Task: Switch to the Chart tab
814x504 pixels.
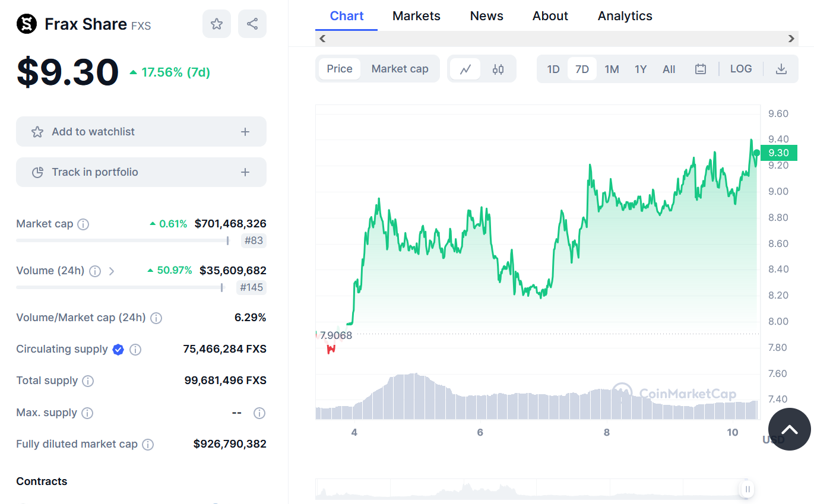Action: click(x=347, y=16)
